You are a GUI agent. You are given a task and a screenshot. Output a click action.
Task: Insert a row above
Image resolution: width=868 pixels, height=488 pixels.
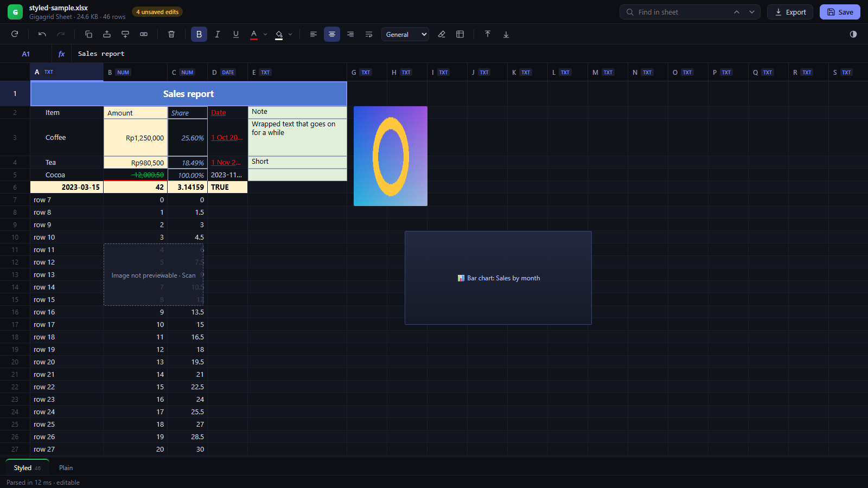point(107,34)
